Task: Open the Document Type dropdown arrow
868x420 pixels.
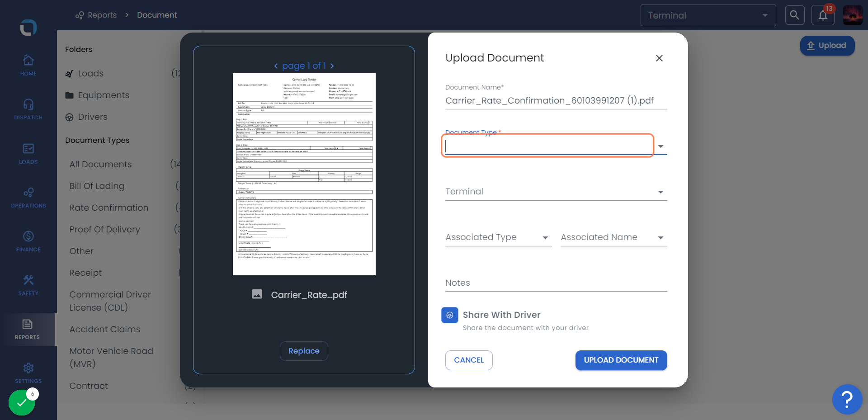Action: (661, 146)
